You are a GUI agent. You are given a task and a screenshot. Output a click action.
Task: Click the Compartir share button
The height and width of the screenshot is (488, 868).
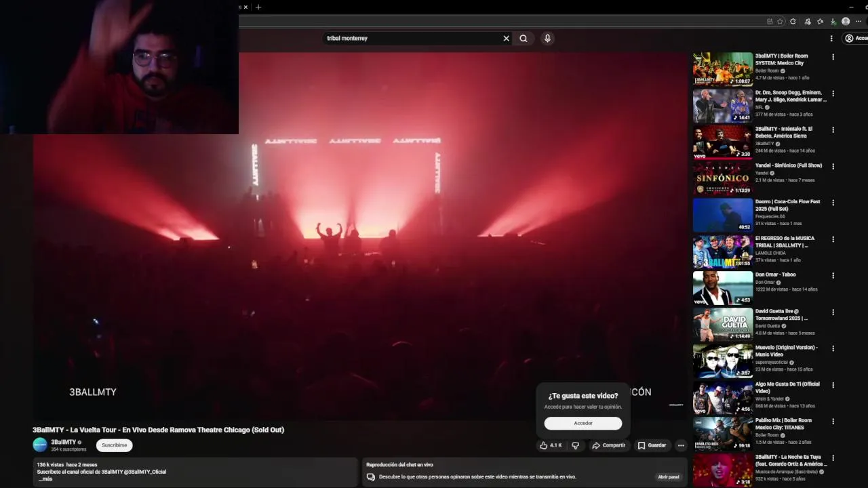[608, 445]
